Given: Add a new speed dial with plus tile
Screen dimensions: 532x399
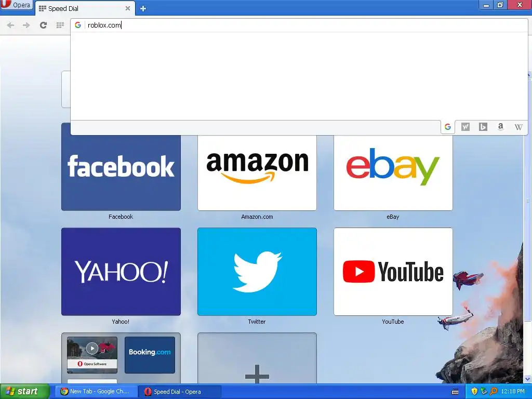Looking at the screenshot, I should [x=257, y=358].
